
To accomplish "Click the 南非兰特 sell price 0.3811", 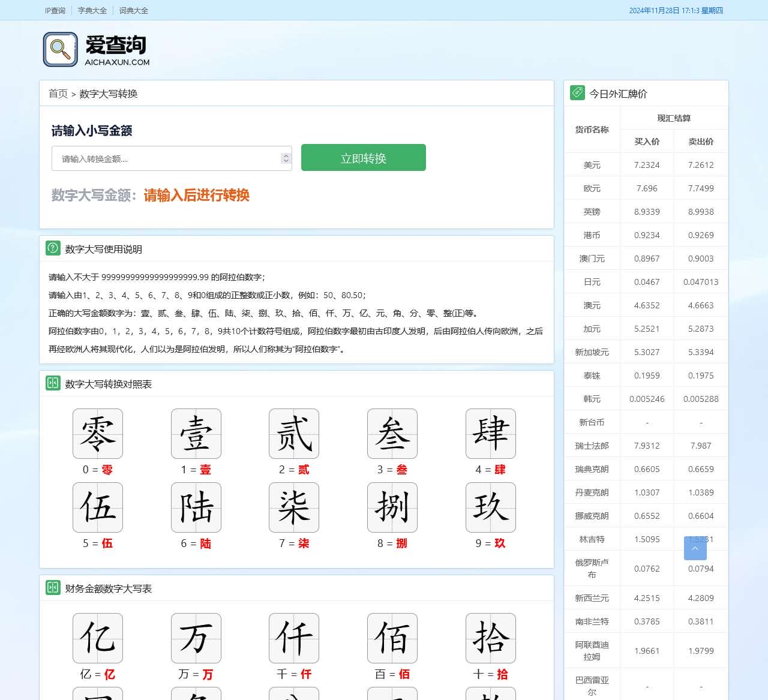I will 701,621.
